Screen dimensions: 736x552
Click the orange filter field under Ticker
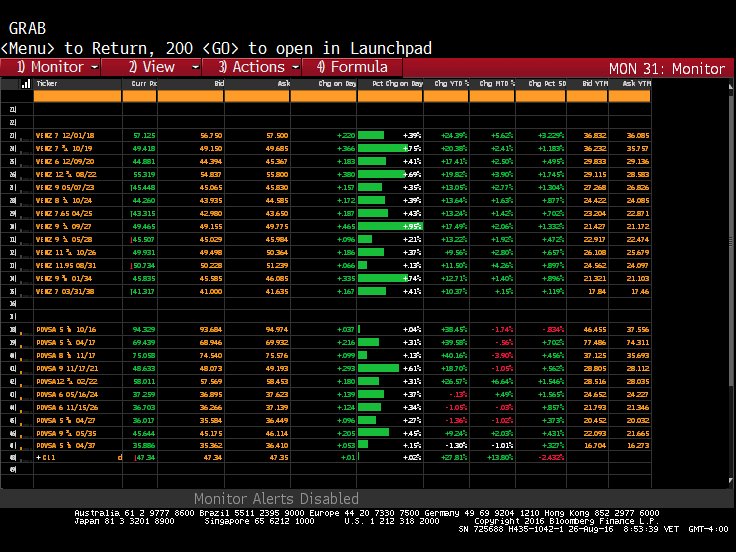pos(77,96)
